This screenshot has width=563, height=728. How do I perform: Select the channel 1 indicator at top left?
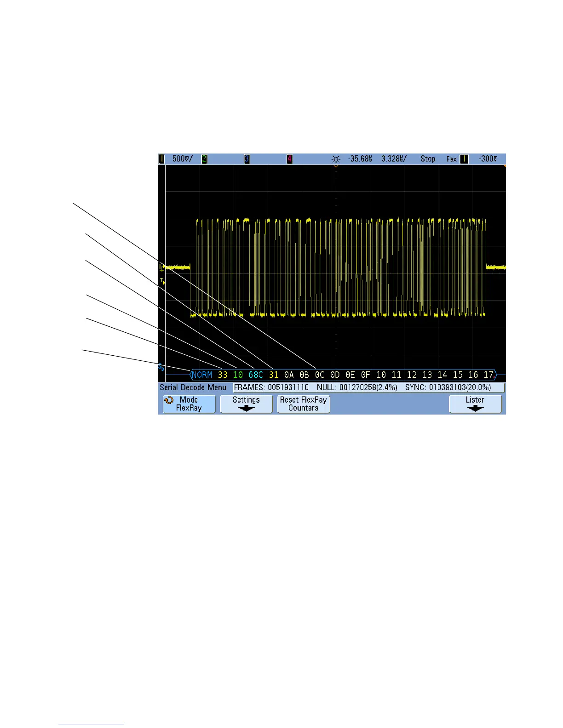(x=161, y=159)
